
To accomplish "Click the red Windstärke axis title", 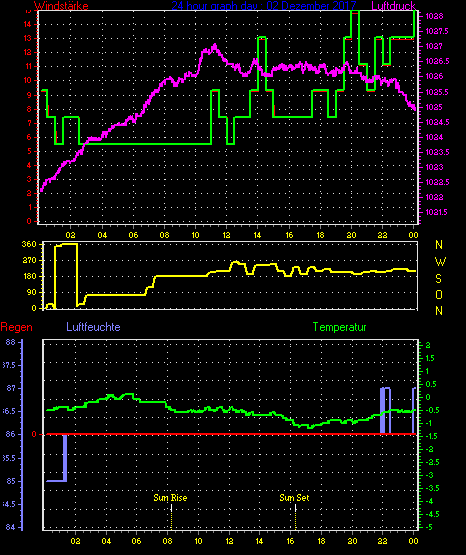I will click(61, 6).
